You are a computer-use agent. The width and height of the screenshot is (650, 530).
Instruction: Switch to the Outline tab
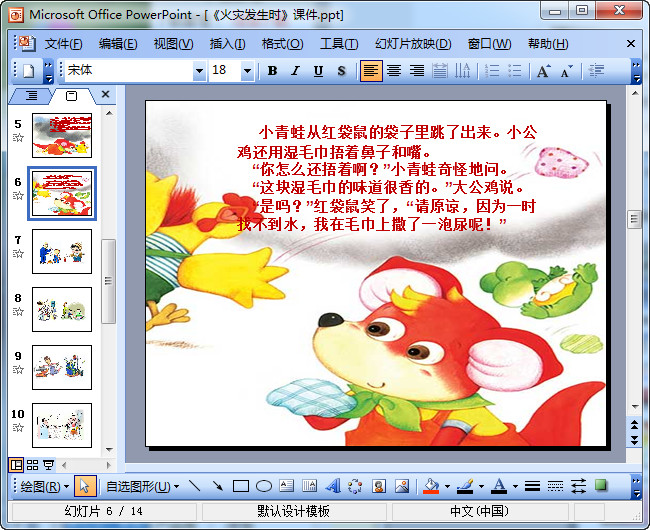coord(31,96)
